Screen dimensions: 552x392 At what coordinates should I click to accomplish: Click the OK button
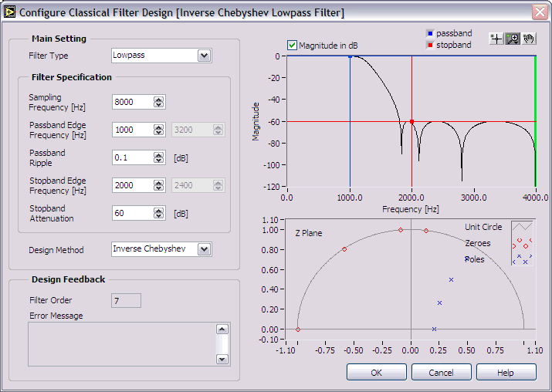point(376,373)
